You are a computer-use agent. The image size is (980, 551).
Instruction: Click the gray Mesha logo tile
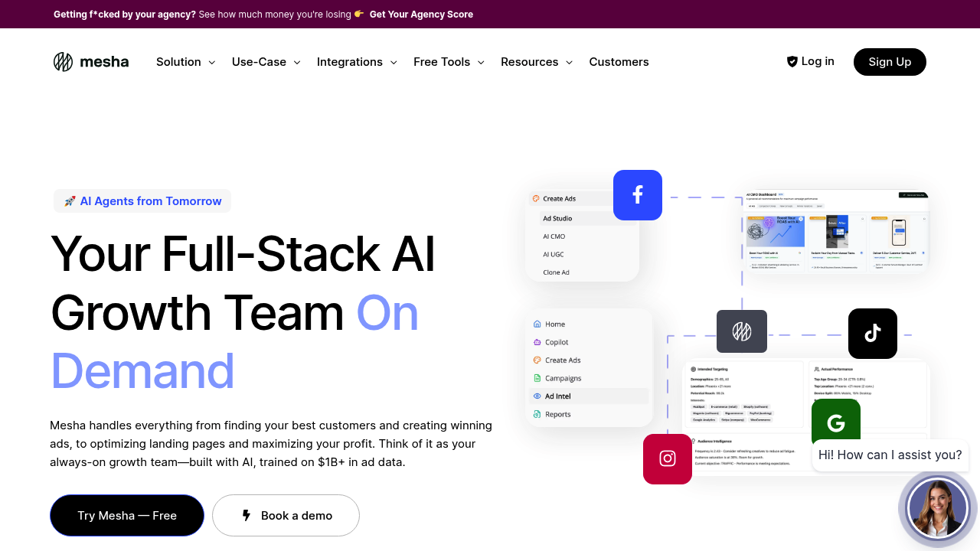[741, 331]
